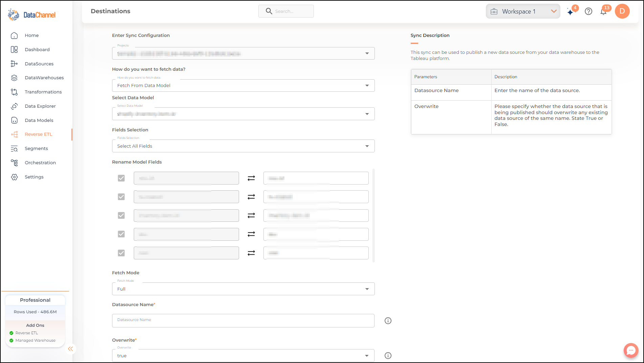Screen dimensions: 644x363
Task: Click the DataSources sidebar icon
Action: pyautogui.click(x=14, y=64)
